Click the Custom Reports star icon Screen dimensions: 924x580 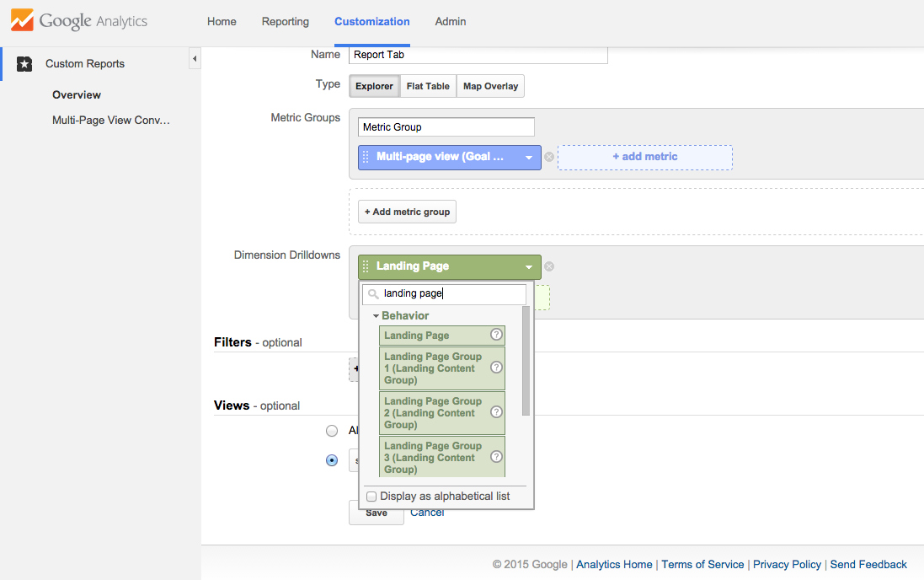point(24,64)
